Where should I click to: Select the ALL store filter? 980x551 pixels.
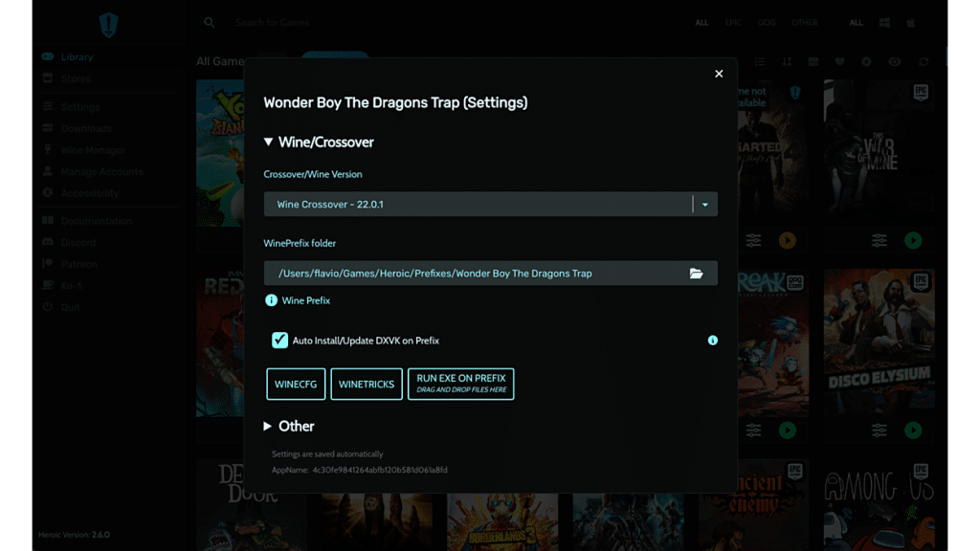tap(702, 23)
